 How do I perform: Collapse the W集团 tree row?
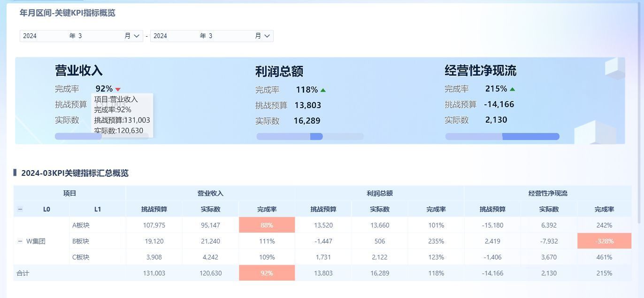tap(20, 241)
